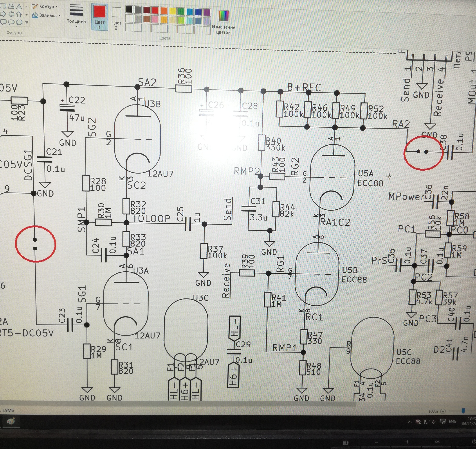Click the volume icon in system tray
This screenshot has width=476, height=449.
tap(434, 422)
